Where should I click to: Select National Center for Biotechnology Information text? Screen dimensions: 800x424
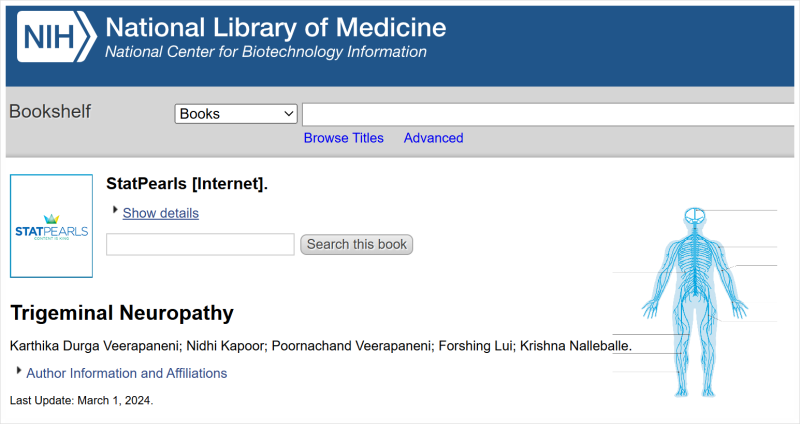[x=266, y=52]
